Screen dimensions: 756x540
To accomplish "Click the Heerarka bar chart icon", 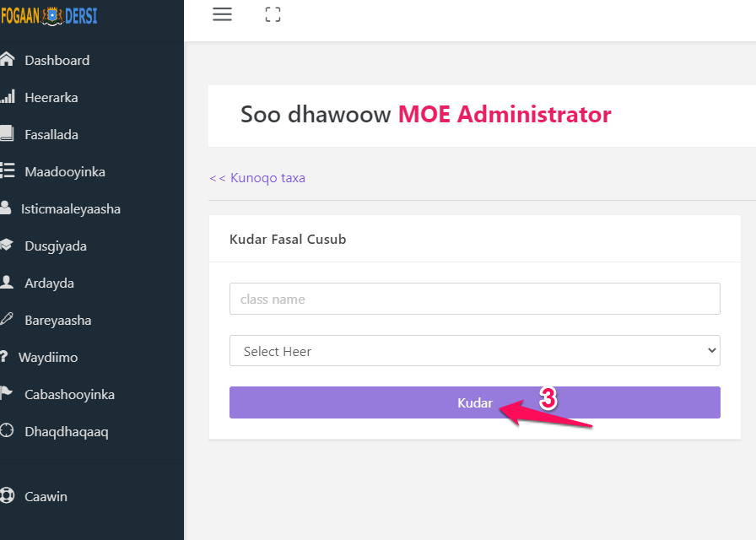I will coord(8,96).
